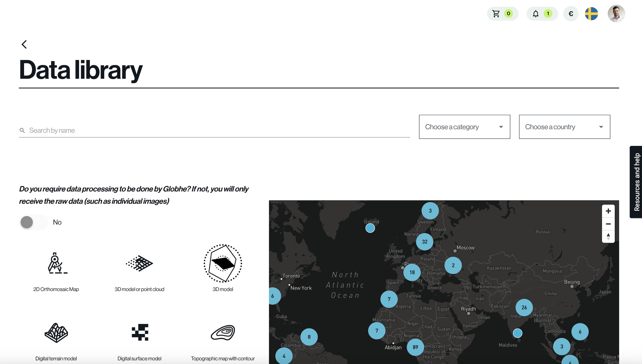Select the Topographic map with contour icon
642x364 pixels.
click(x=223, y=333)
